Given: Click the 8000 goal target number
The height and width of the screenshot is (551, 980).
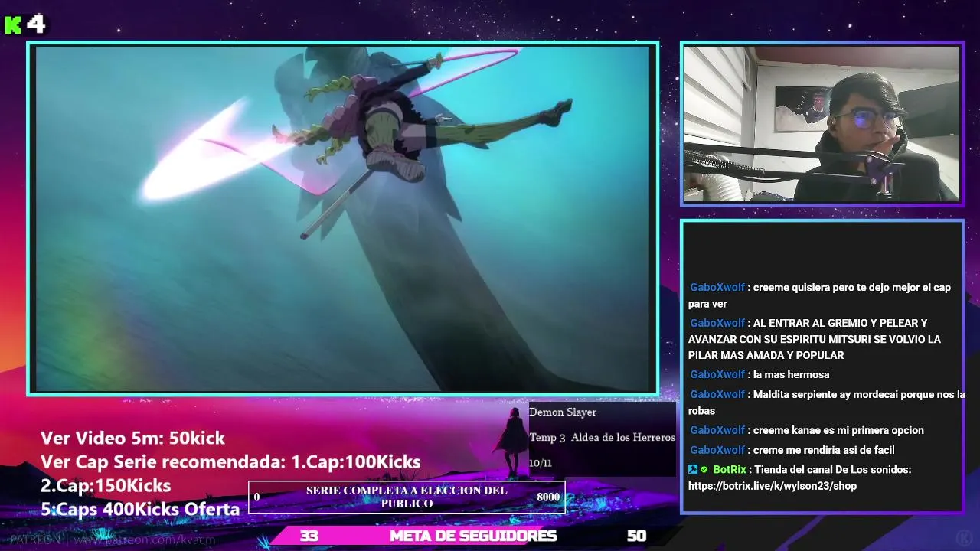Looking at the screenshot, I should pyautogui.click(x=548, y=497).
